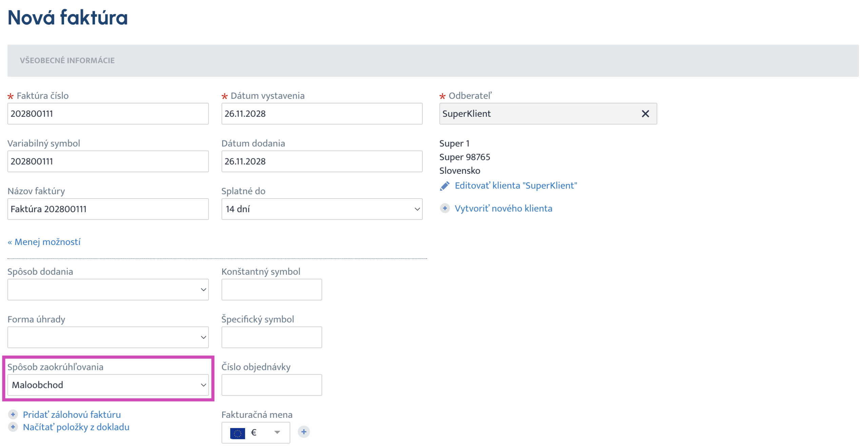
Task: Open the Forma úhrady dropdown
Action: click(108, 337)
